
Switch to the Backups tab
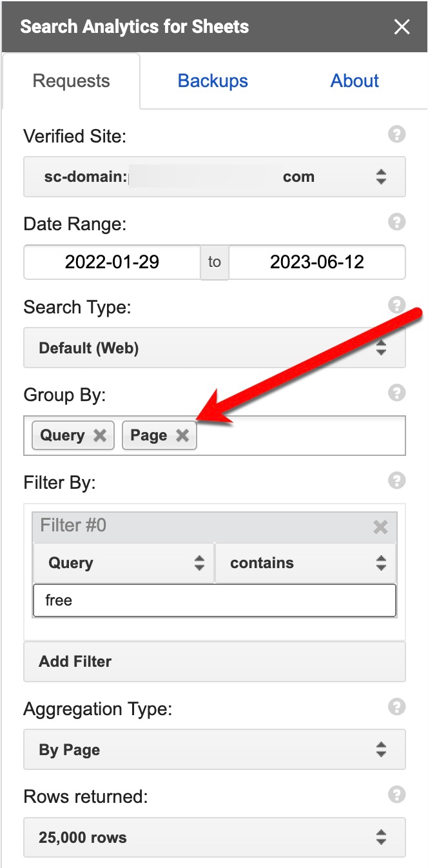(x=213, y=81)
